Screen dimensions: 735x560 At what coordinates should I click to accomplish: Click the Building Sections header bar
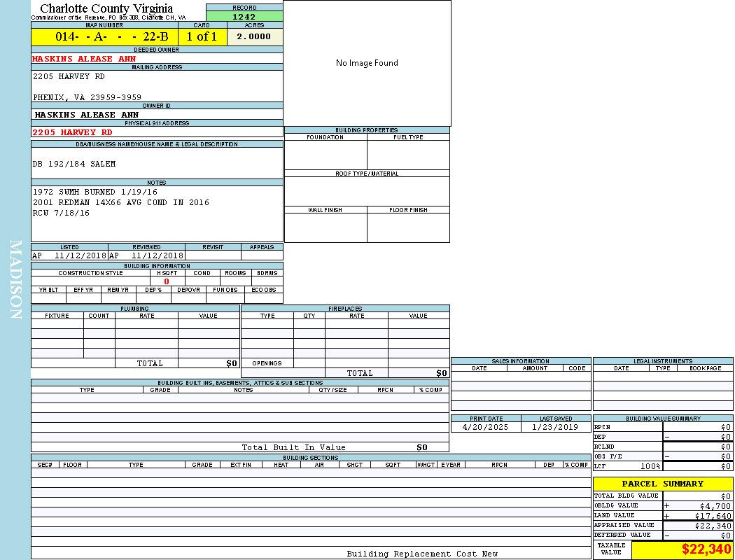tap(310, 458)
